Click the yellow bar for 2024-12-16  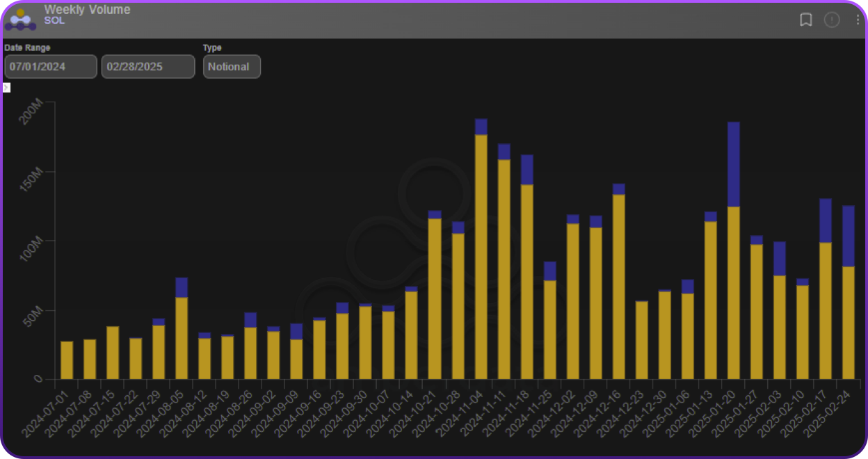point(618,287)
